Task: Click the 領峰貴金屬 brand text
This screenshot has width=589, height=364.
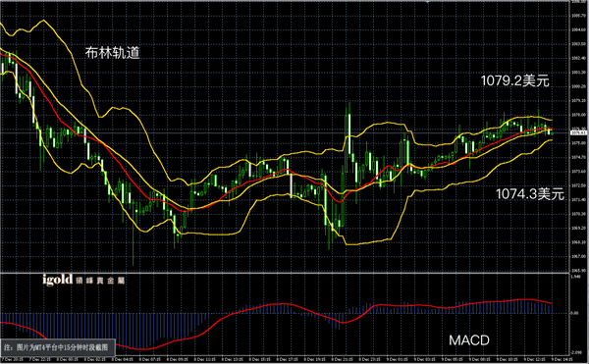Action: pyautogui.click(x=100, y=281)
